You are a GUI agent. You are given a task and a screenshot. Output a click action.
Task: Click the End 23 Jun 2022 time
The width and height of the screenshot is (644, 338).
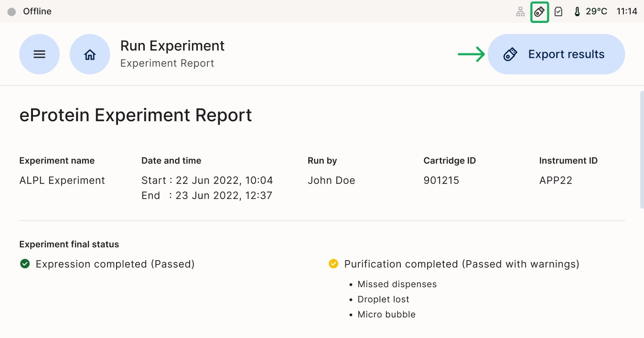[x=207, y=196]
